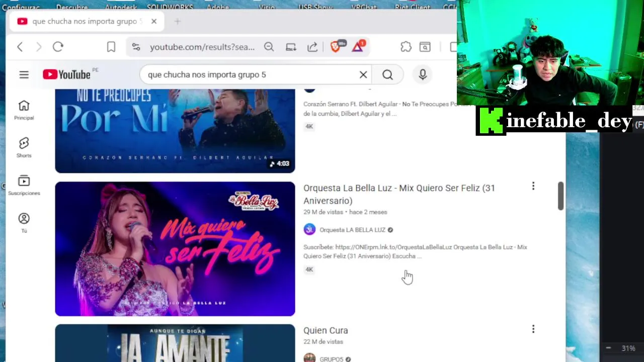Viewport: 644px width, 362px height.
Task: Close the YouTube browser tab
Action: point(154,21)
